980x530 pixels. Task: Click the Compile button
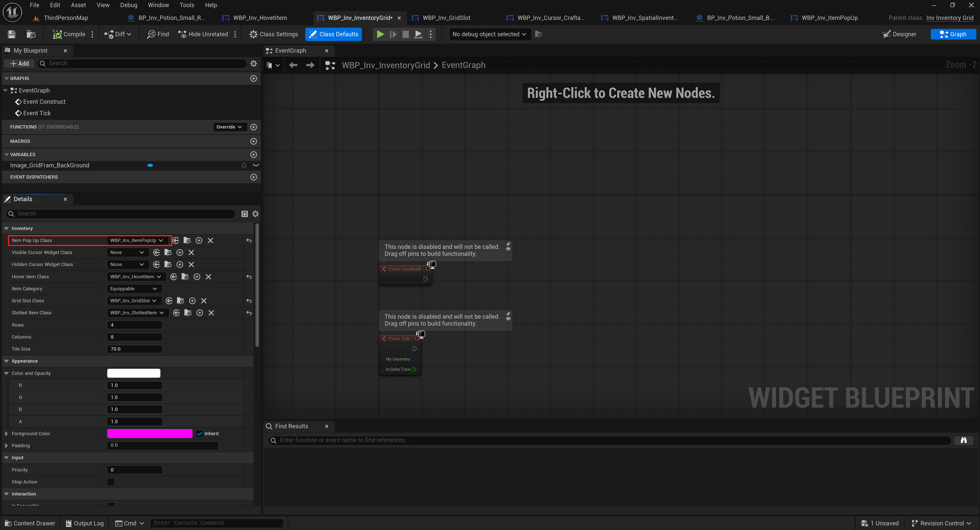(69, 34)
